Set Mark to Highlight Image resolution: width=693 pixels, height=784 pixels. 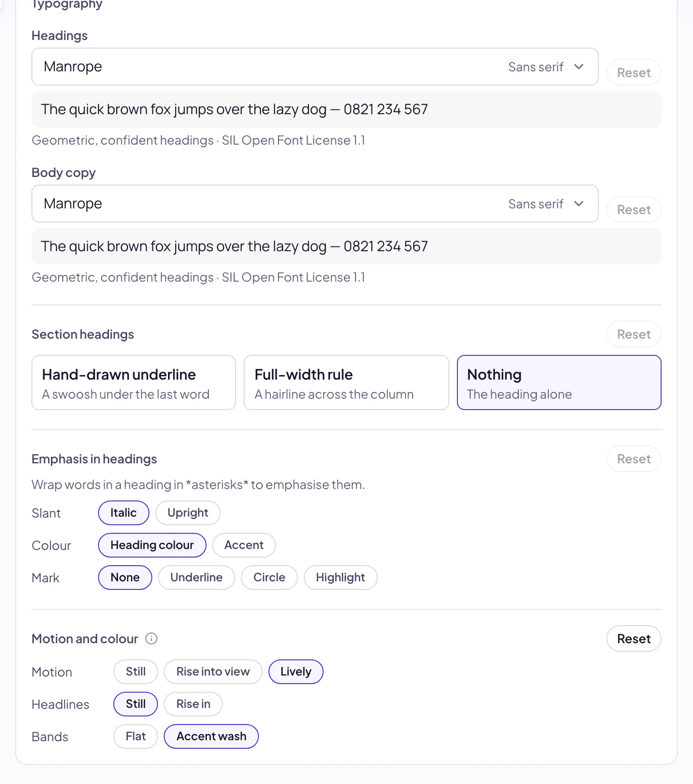pos(341,578)
